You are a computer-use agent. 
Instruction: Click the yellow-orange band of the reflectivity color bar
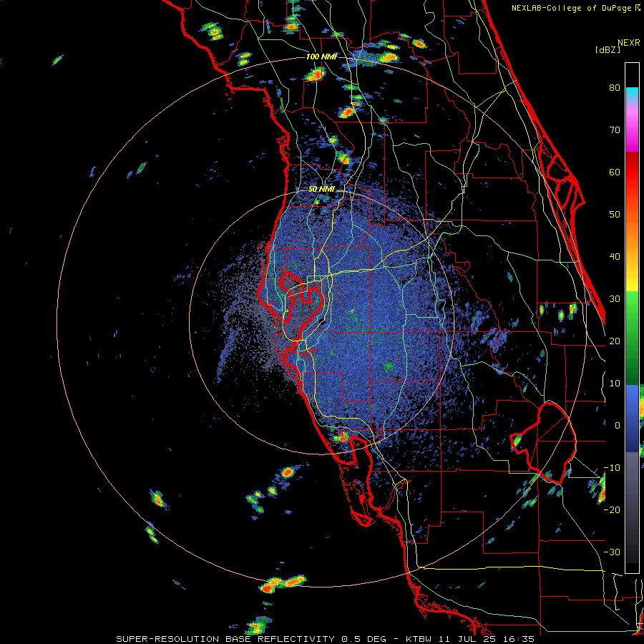(632, 250)
